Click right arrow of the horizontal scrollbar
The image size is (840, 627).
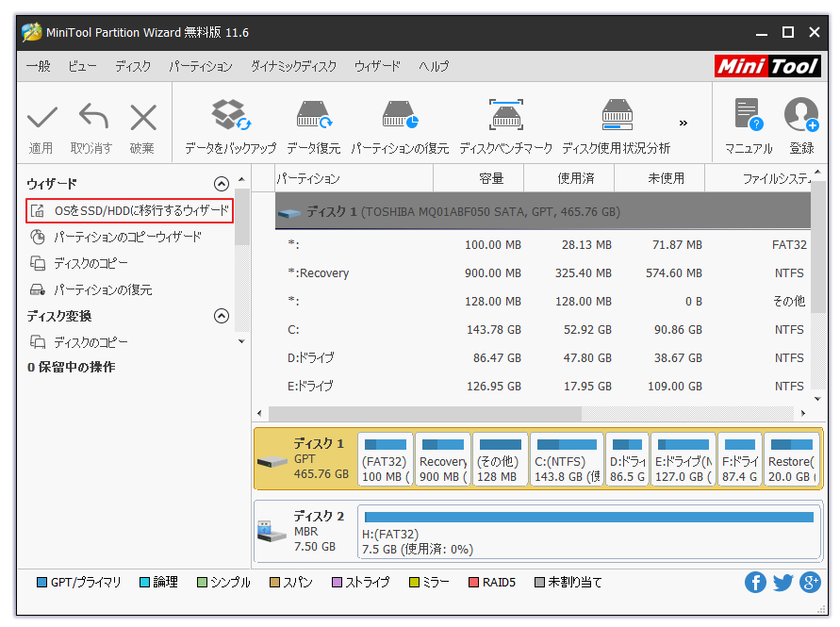click(x=802, y=413)
